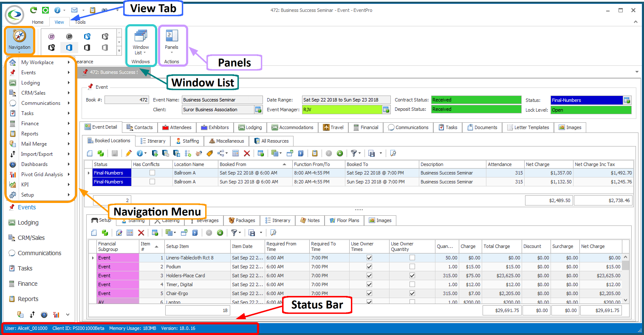Toggle Use Owner Times for Podium
This screenshot has width=644, height=335.
point(369,267)
